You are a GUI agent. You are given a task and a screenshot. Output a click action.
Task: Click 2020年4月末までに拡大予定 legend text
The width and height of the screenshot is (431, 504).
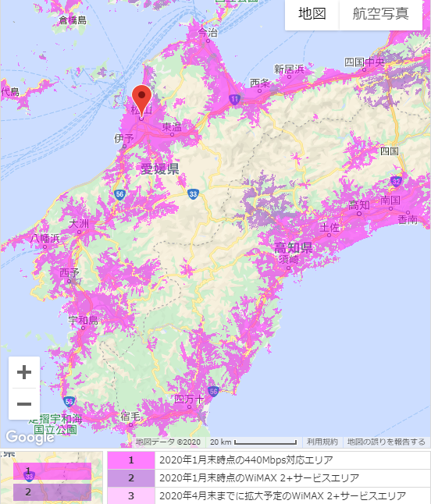click(283, 495)
